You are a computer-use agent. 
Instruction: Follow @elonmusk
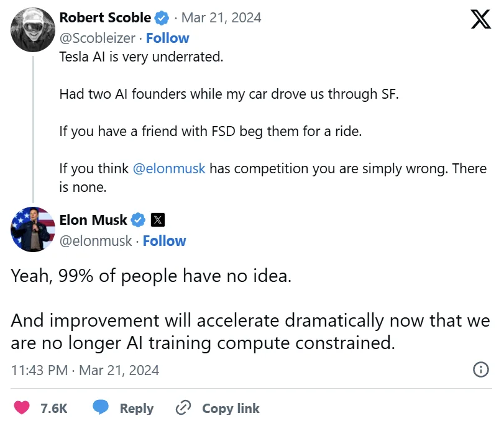[164, 241]
